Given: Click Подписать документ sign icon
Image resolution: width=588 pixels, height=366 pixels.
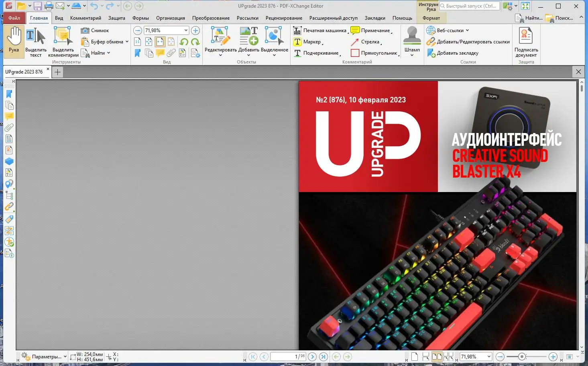Looking at the screenshot, I should coord(526,42).
